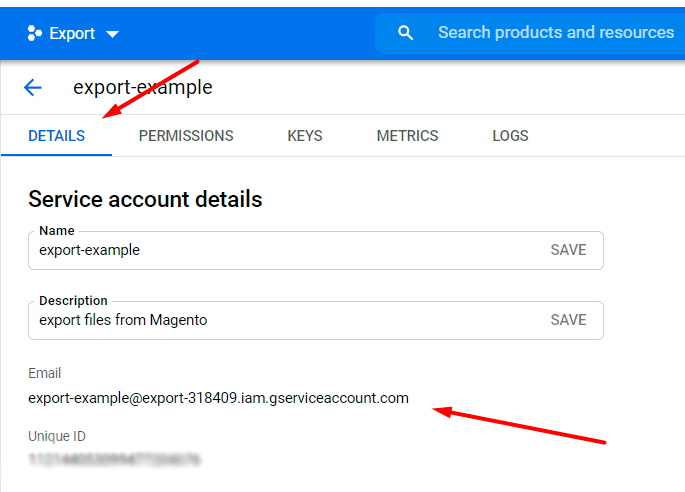Go back using the left arrow

pos(33,88)
